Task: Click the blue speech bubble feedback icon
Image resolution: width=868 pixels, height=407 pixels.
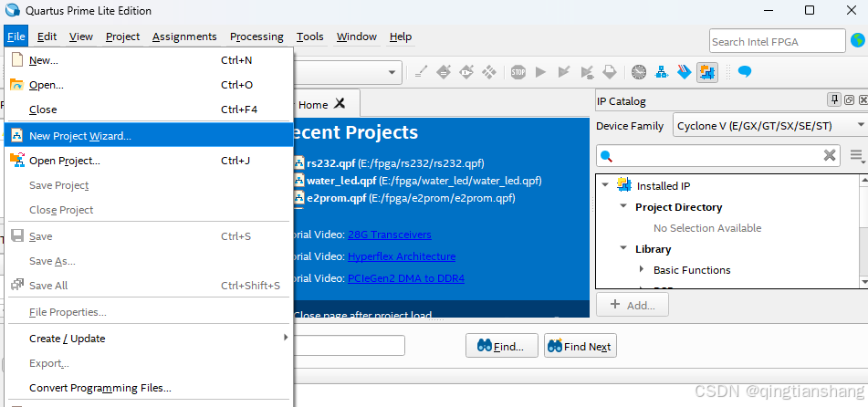Action: (745, 72)
